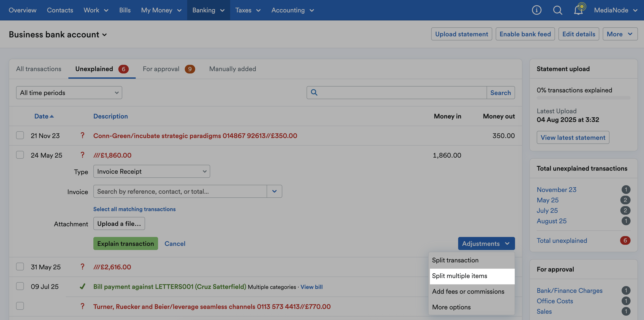644x320 pixels.
Task: Open the info help icon
Action: (x=537, y=10)
